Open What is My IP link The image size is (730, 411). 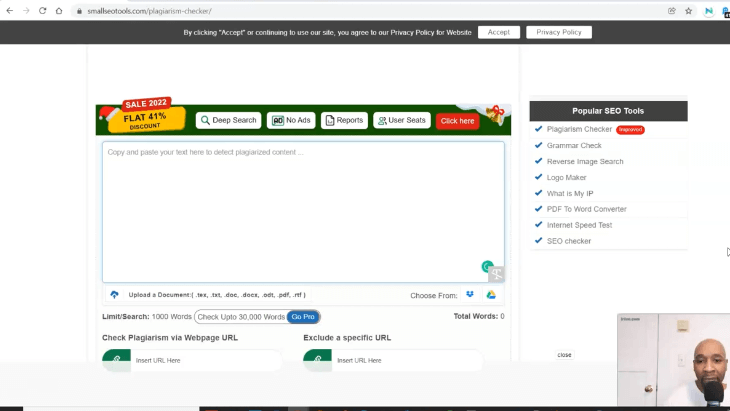(x=570, y=193)
